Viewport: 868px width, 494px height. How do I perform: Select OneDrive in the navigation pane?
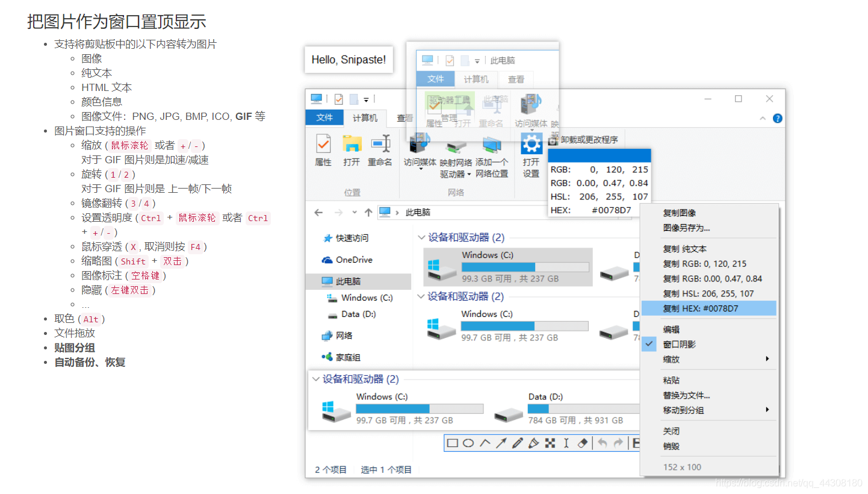click(347, 260)
